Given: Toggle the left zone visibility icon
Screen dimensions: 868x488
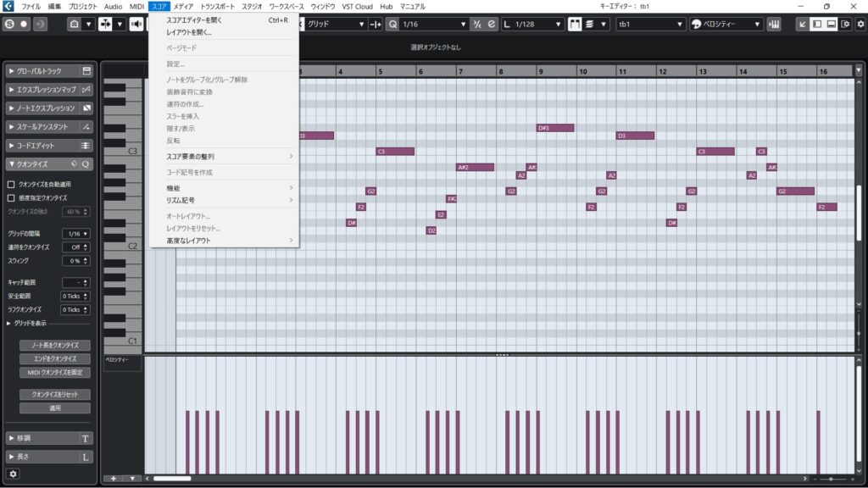Looking at the screenshot, I should pos(816,24).
